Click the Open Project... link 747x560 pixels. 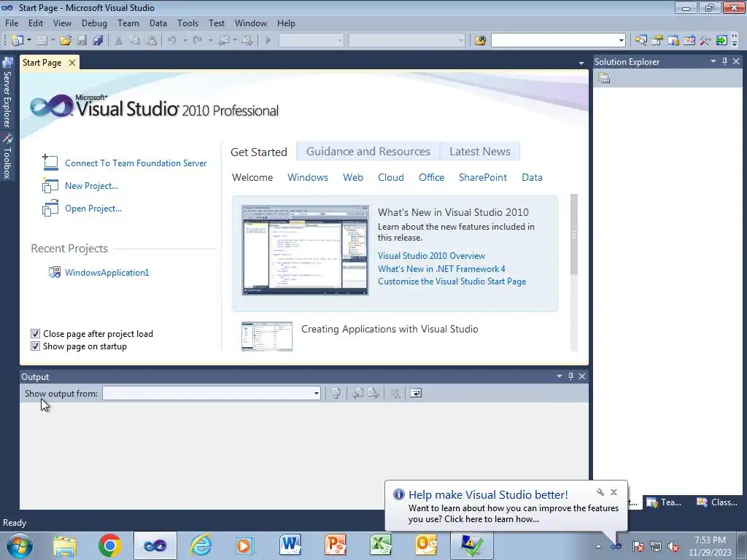[93, 208]
